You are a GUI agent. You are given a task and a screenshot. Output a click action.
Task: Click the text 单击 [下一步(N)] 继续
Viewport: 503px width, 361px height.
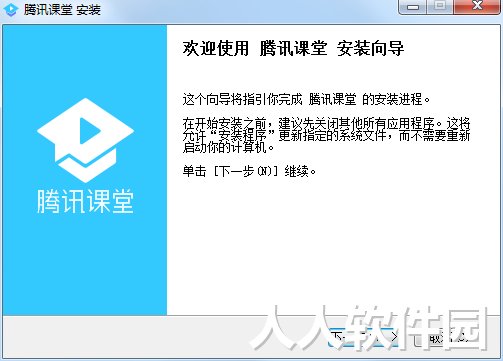249,171
